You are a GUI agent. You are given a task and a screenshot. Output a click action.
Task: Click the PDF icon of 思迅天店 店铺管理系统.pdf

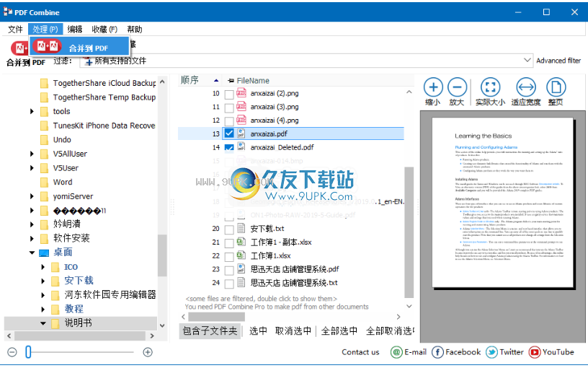coord(241,269)
